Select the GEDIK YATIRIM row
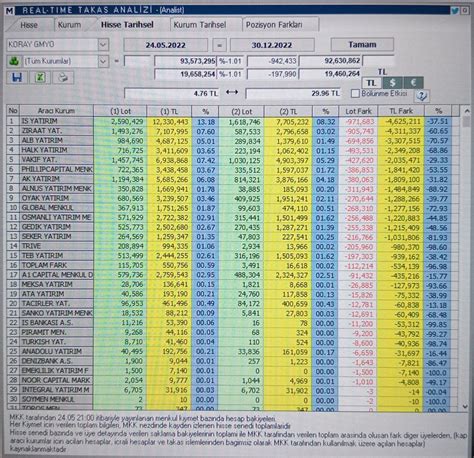Viewport: 474px width, 458px height. click(x=233, y=227)
